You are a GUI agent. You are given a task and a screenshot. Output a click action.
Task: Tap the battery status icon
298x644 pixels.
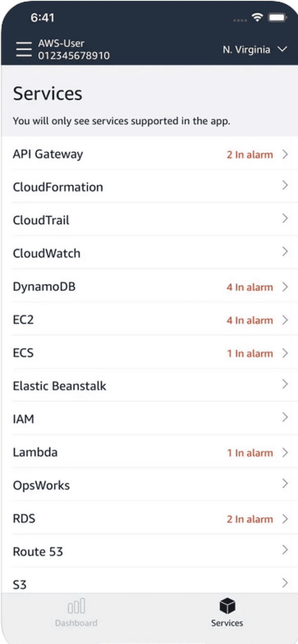(277, 17)
